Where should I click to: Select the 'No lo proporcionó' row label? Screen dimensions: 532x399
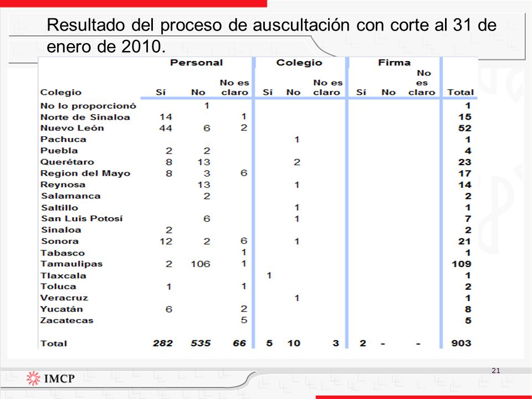tap(88, 106)
